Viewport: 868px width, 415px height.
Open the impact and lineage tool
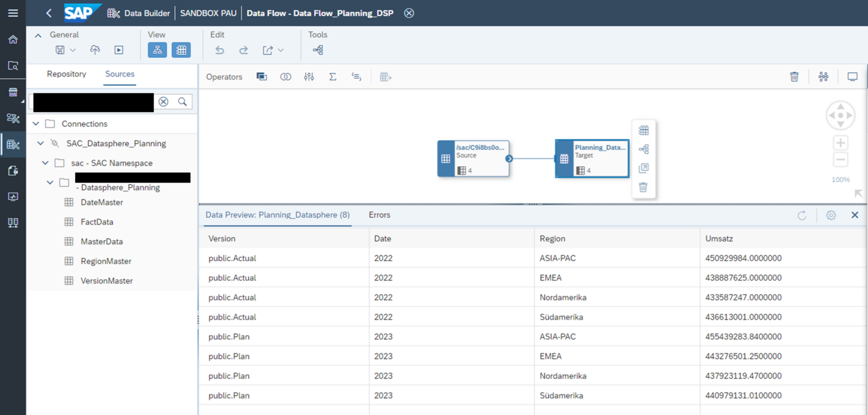click(x=318, y=50)
